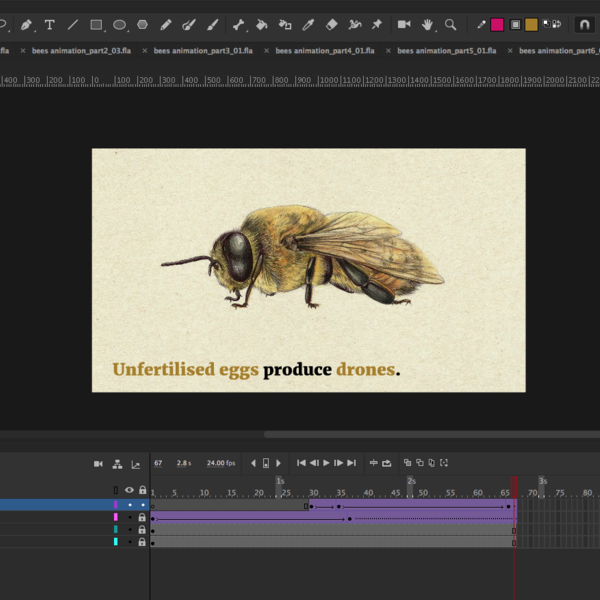Reset to black and white colors
This screenshot has height=600, width=600.
click(547, 24)
